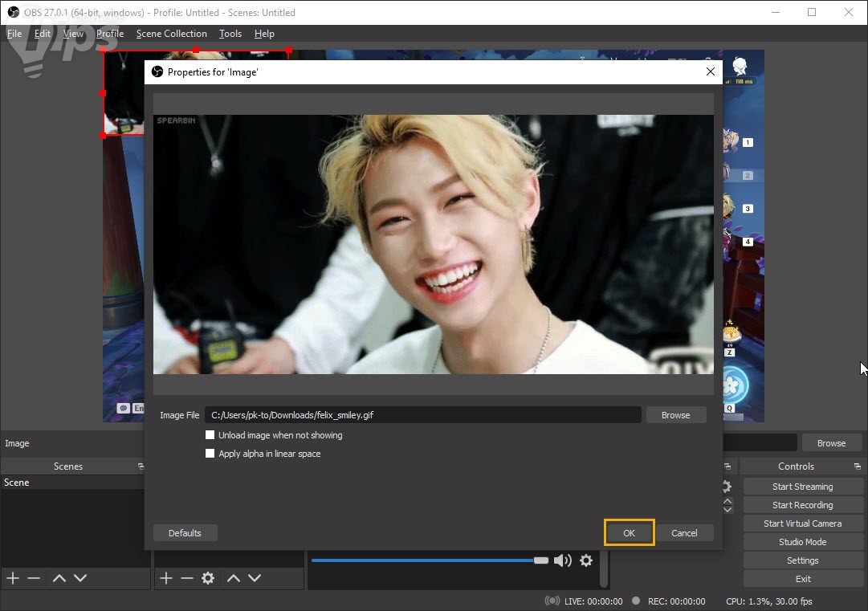
Task: Move selected source down arrow
Action: [255, 578]
